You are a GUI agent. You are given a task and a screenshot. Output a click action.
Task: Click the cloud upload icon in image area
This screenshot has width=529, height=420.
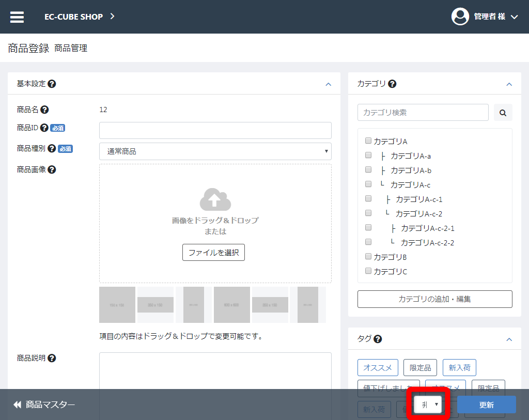[x=215, y=200]
